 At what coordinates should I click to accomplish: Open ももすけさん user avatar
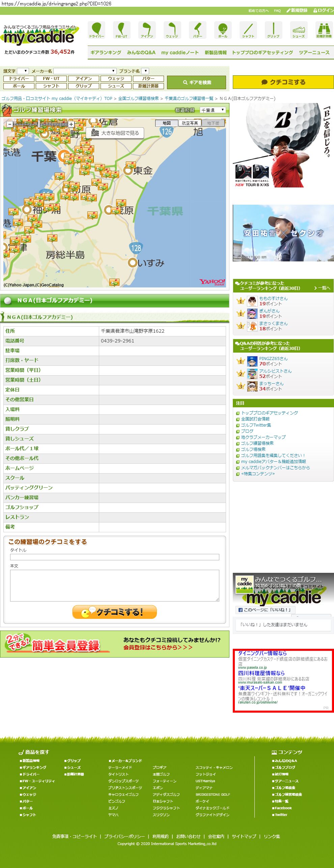click(252, 301)
